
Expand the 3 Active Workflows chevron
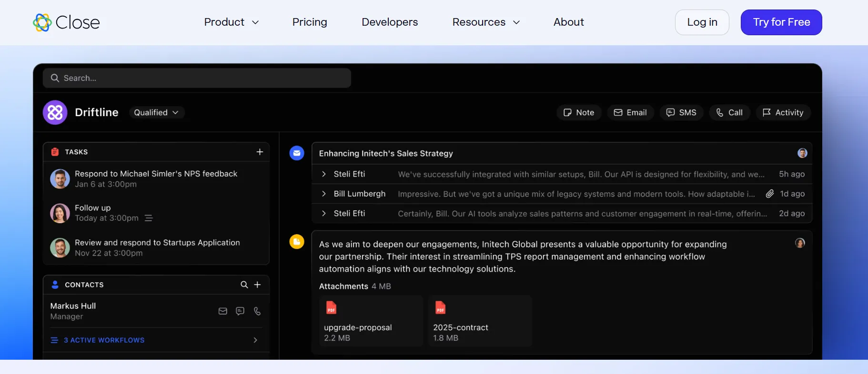tap(255, 340)
